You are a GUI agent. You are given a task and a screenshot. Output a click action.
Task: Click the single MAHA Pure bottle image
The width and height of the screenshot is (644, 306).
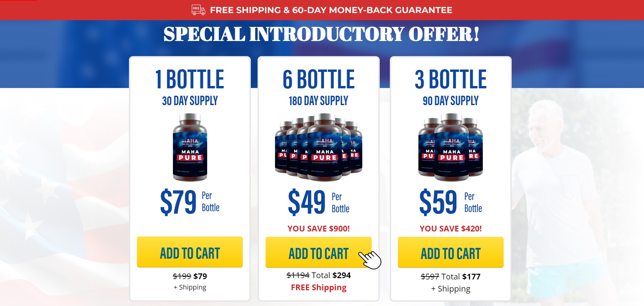190,147
